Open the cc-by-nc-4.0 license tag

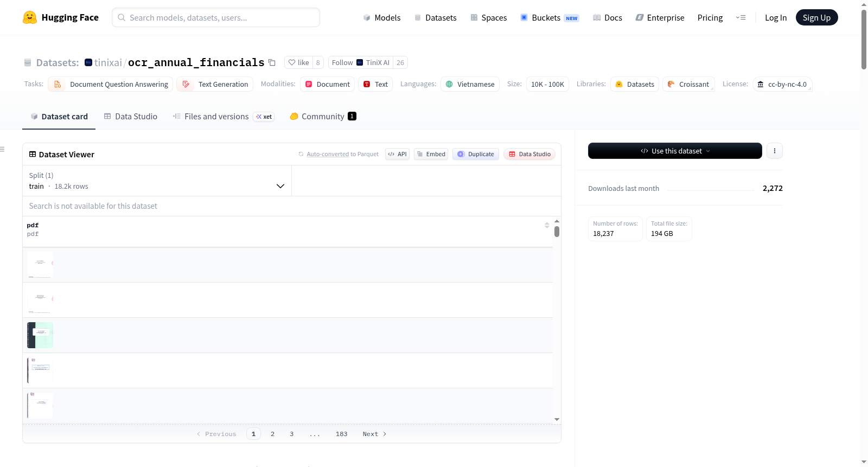click(x=782, y=84)
